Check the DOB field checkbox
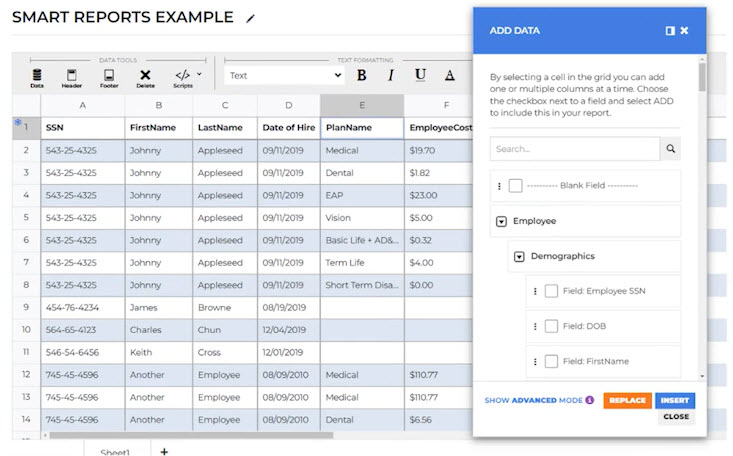Screen dimensions: 733x456 coord(551,326)
